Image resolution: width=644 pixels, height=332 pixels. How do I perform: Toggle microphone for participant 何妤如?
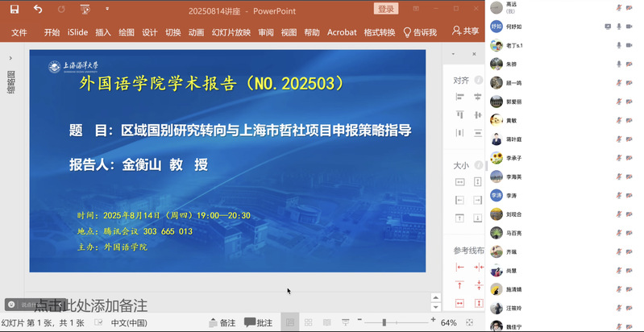[x=619, y=27]
